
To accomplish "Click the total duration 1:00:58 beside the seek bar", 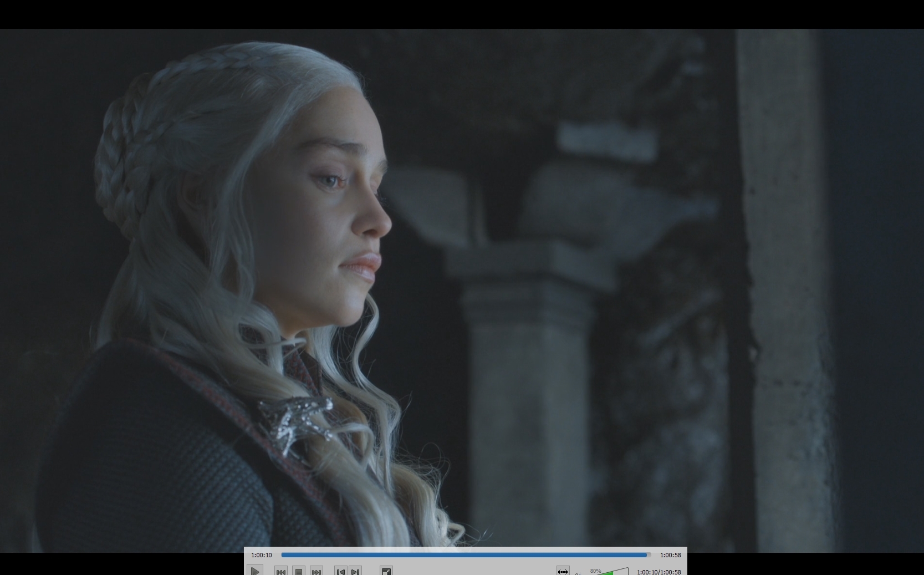I will click(x=670, y=555).
